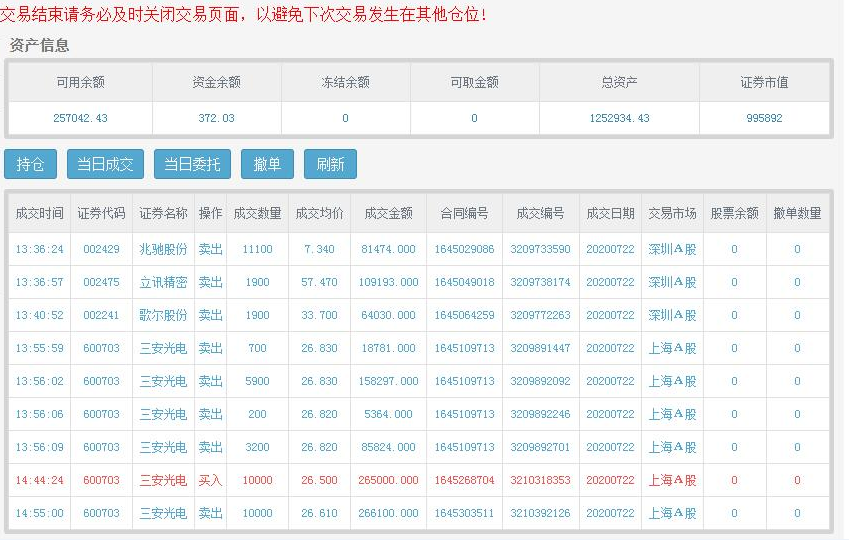This screenshot has height=540, width=849.
Task: Click the 合同编号 column header
Action: 464,213
